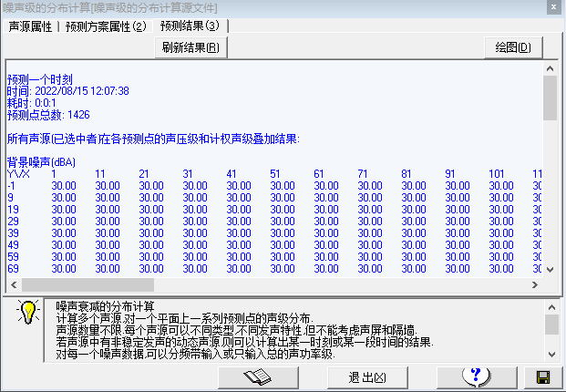Click the 噪声衰减的分布计算 description title
Screen dimensions: 566x392
tap(105, 307)
